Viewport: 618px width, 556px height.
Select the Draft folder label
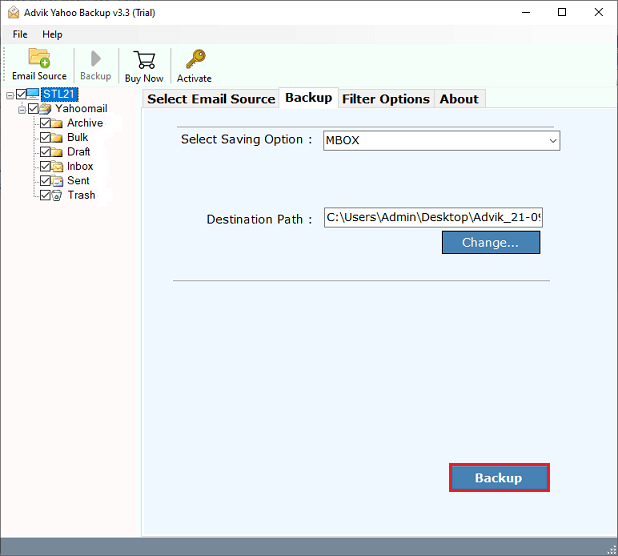tap(79, 152)
